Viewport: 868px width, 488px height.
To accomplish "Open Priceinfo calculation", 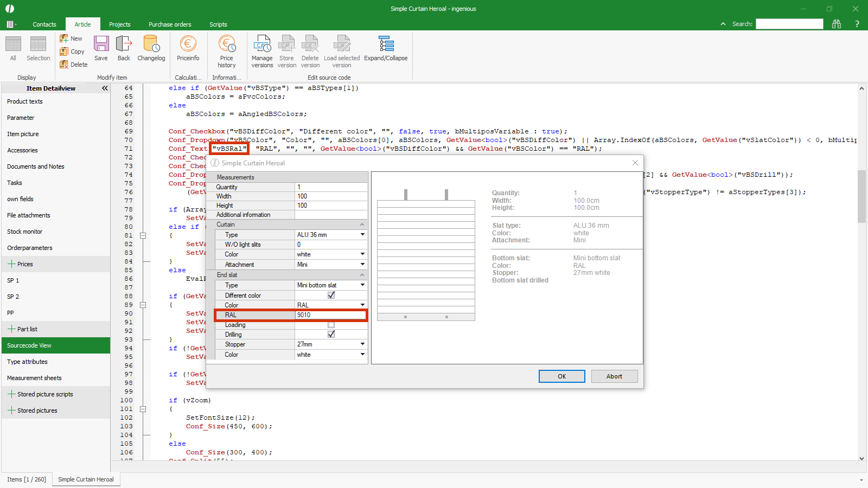I will 188,48.
